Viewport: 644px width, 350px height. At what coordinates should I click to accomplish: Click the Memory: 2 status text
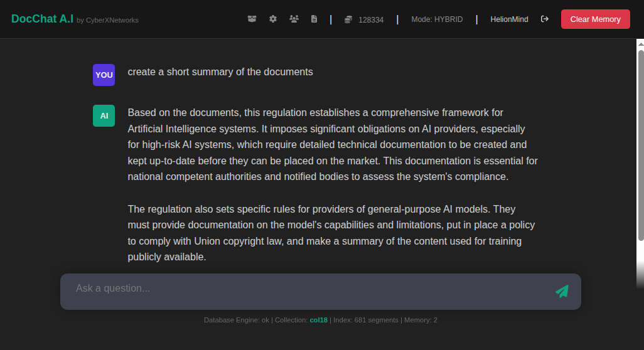(421, 320)
